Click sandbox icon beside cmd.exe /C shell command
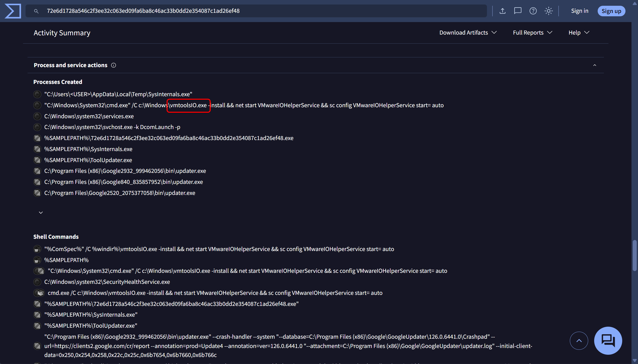The height and width of the screenshot is (364, 638). [39, 293]
